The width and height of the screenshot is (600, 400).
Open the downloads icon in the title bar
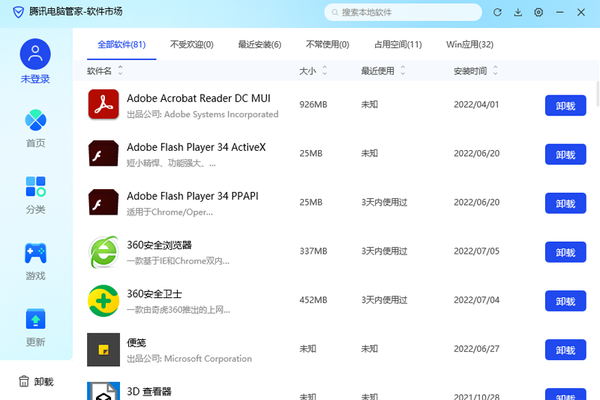click(x=518, y=13)
